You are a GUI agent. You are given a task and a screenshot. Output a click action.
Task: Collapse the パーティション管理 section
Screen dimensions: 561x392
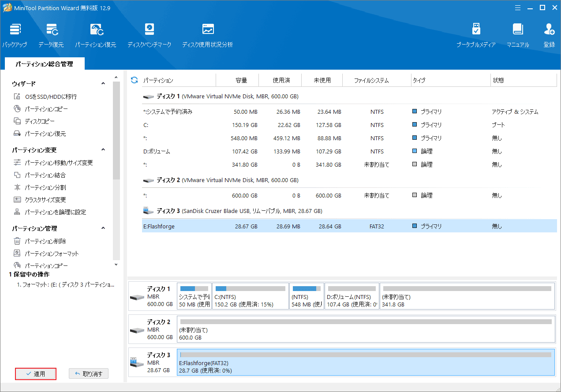coord(103,228)
